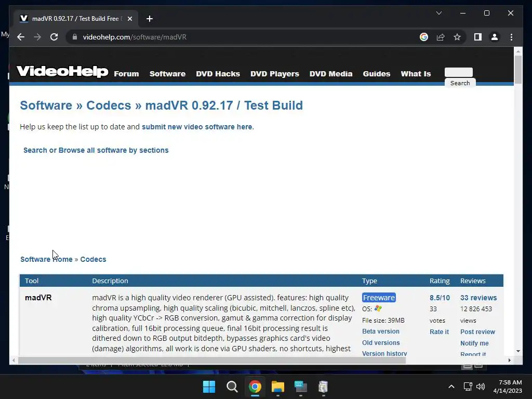Click the Windows OS flag icon
Image resolution: width=532 pixels, height=399 pixels.
tap(378, 309)
